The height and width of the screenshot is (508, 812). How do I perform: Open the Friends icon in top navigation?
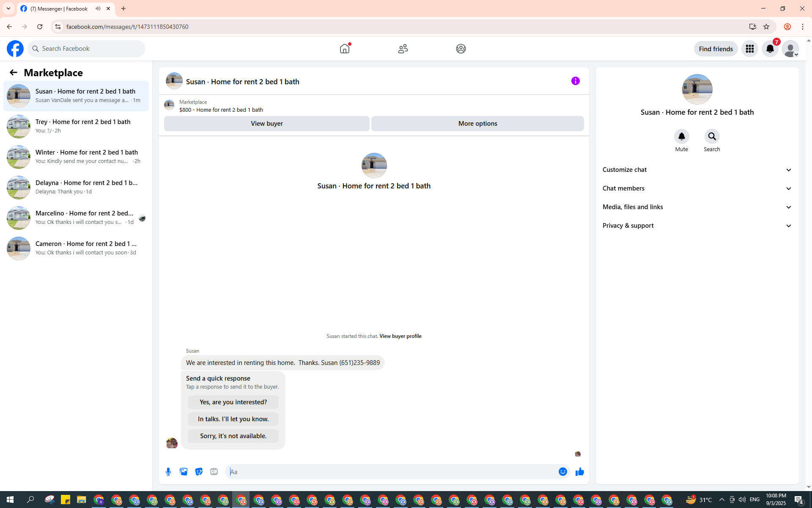click(403, 49)
